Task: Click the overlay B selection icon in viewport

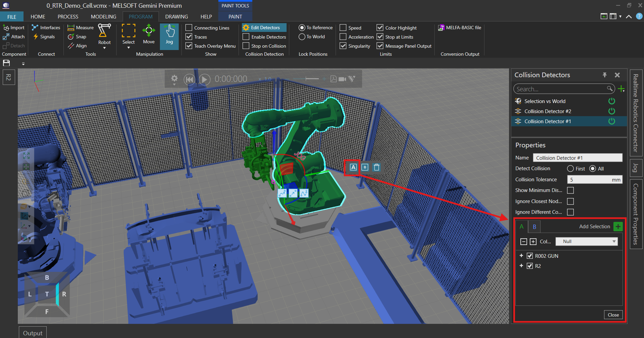Action: (365, 167)
